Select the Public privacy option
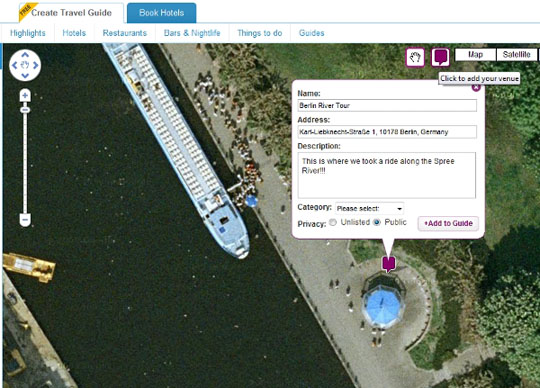The width and height of the screenshot is (540, 388). click(x=377, y=222)
